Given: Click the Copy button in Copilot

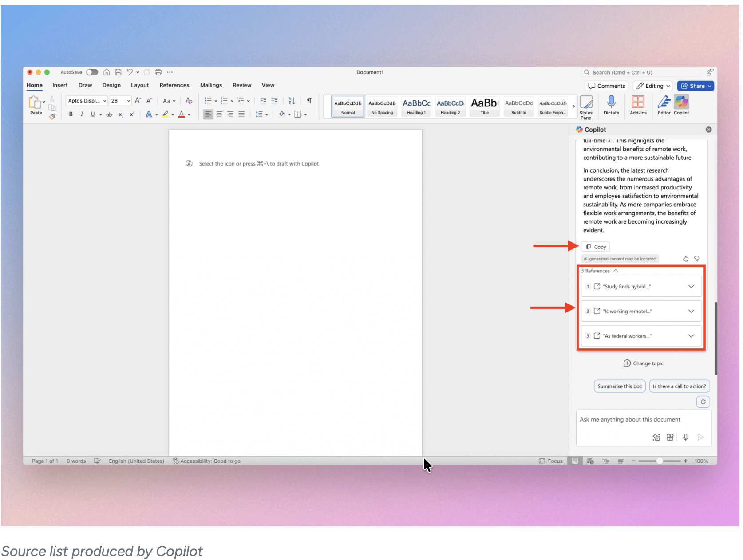Looking at the screenshot, I should click(x=595, y=246).
